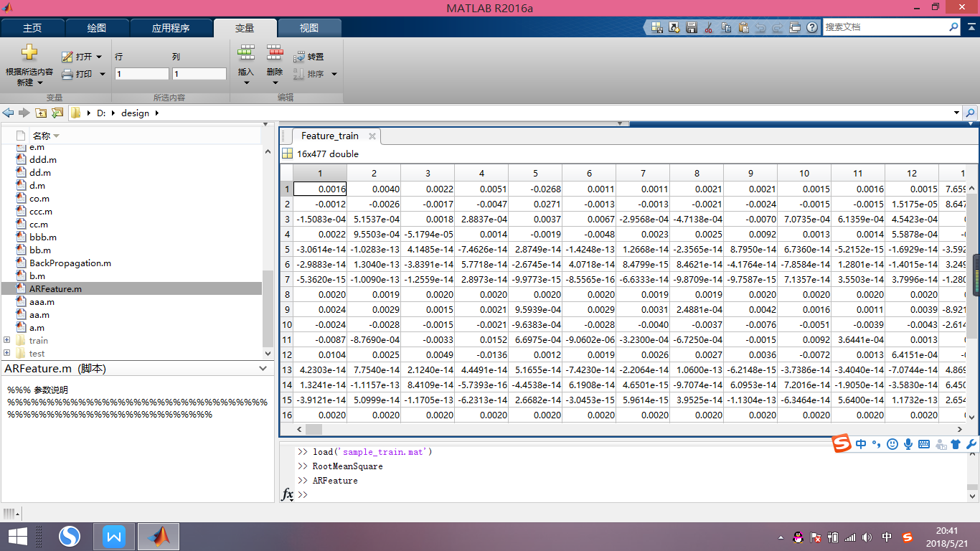Click the Delete (删除) rows icon
Screen dimensions: 980x551
[275, 53]
